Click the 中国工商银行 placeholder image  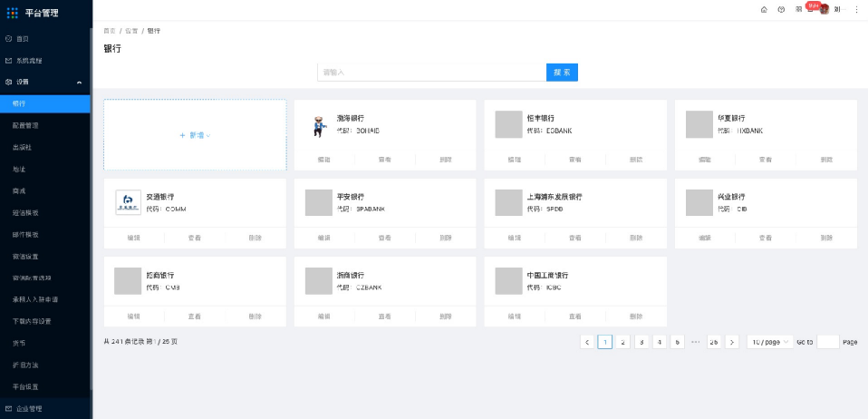point(508,281)
